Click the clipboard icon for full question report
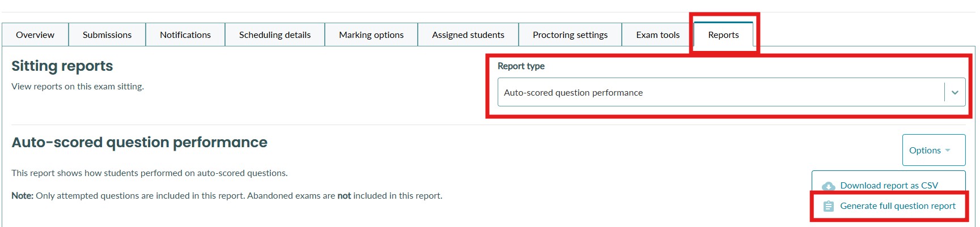 (828, 206)
